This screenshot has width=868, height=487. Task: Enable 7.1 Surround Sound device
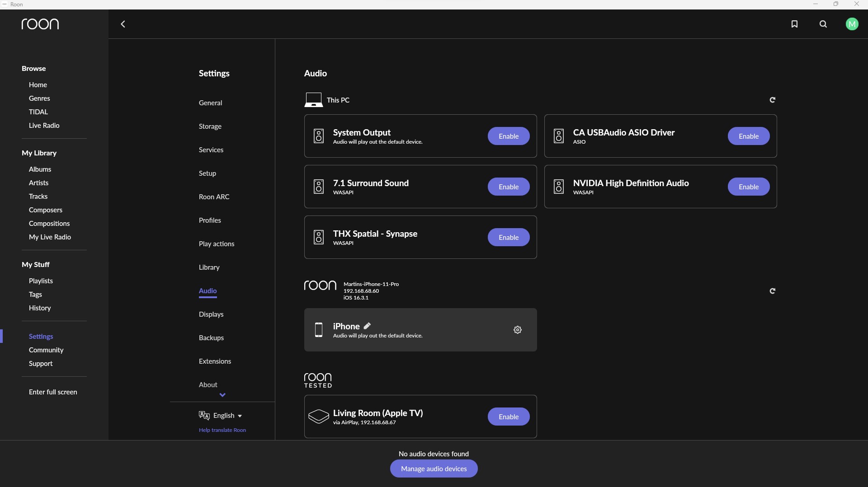point(509,187)
